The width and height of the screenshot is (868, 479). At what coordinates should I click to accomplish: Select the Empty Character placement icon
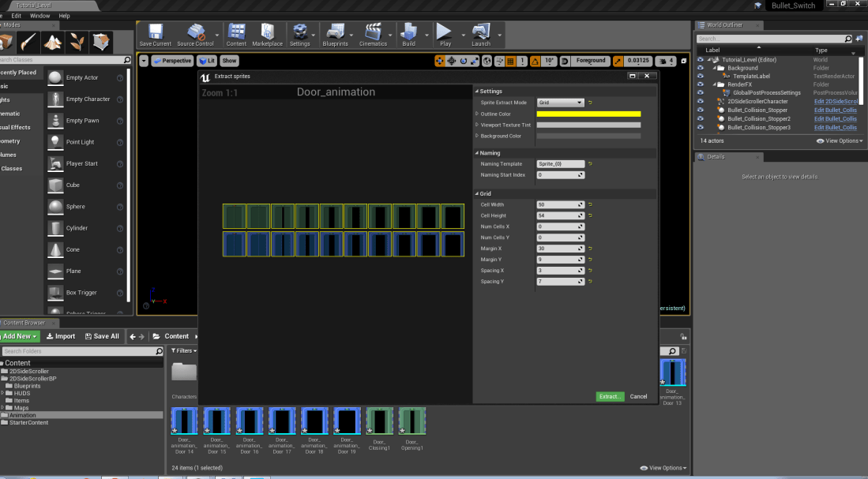pyautogui.click(x=55, y=99)
